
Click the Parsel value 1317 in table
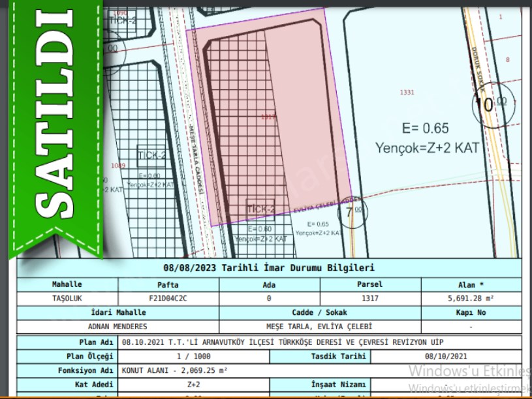coord(369,299)
